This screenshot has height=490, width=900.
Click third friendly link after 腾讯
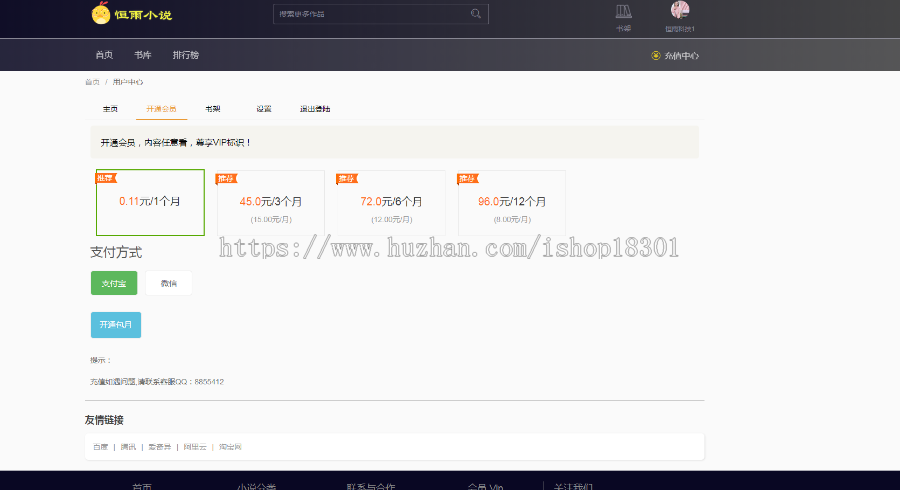(160, 447)
